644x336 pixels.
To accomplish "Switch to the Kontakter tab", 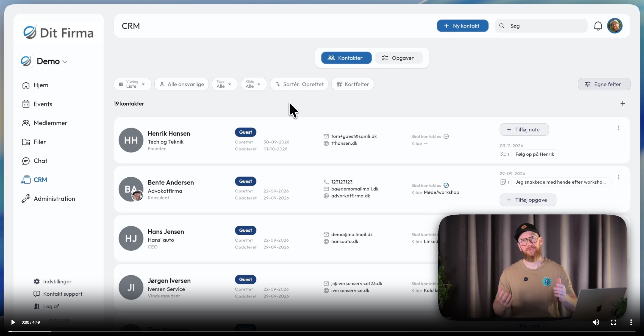I will click(x=346, y=58).
